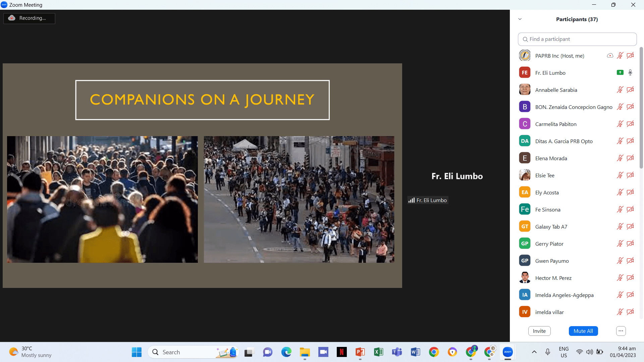644x362 pixels.
Task: Collapse the Participants panel chevron
Action: click(x=520, y=19)
